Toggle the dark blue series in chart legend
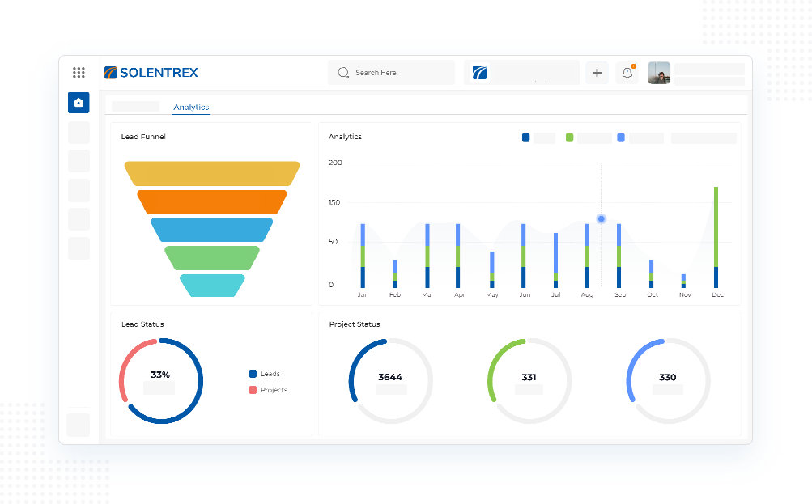The height and width of the screenshot is (504, 812). coord(526,138)
